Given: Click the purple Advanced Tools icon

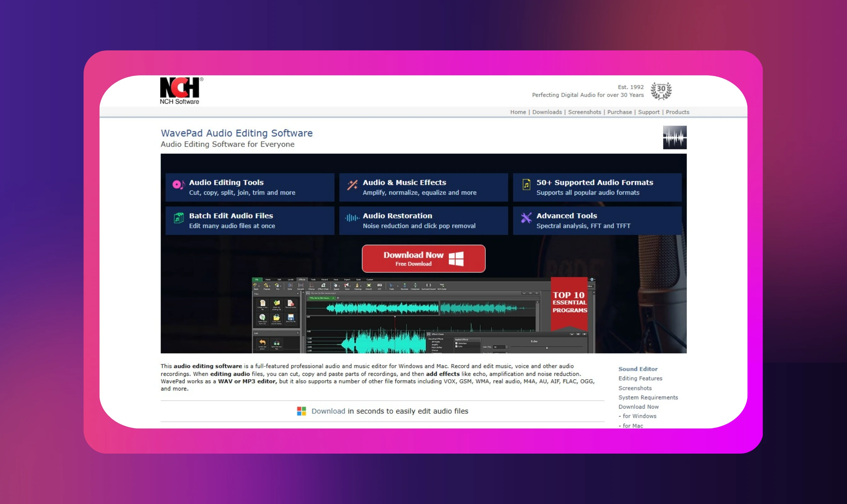Looking at the screenshot, I should [526, 218].
